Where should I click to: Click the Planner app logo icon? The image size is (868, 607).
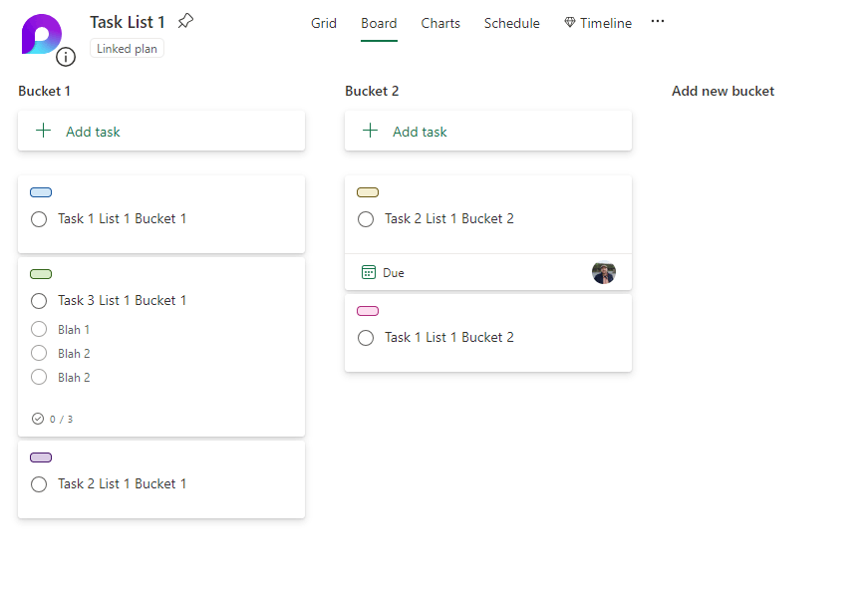coord(40,34)
